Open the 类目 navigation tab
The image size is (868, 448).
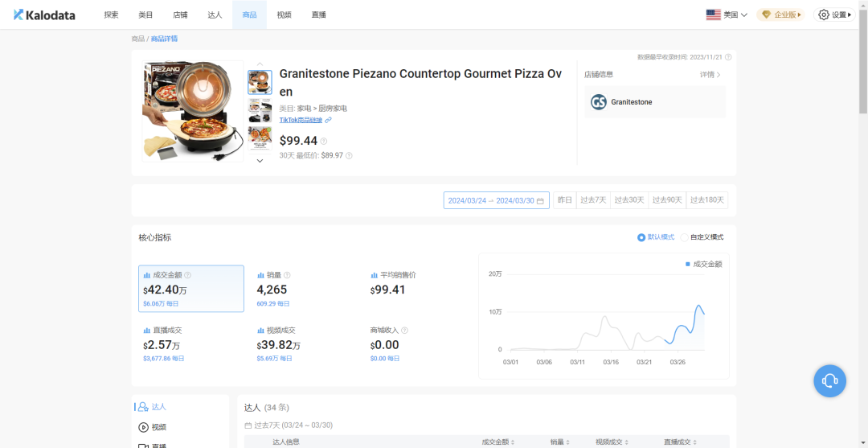[145, 15]
